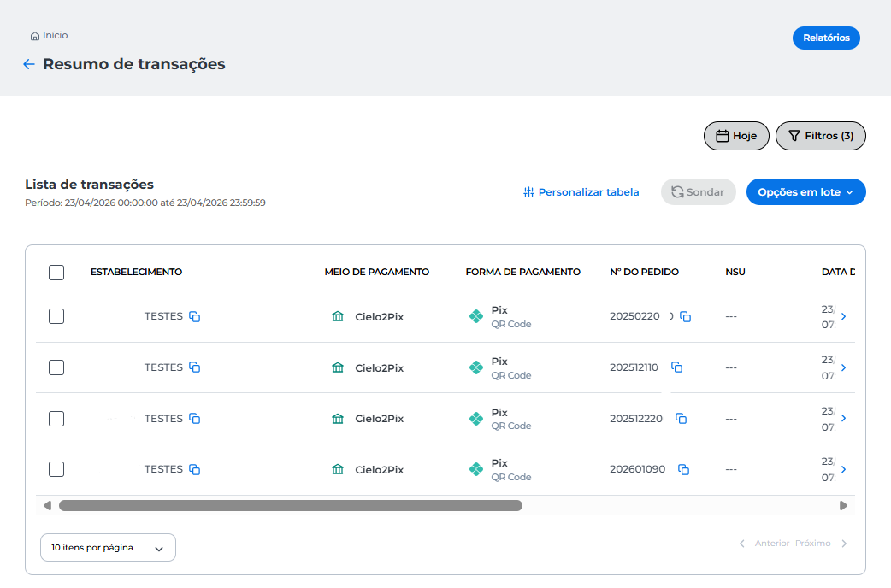Image resolution: width=891 pixels, height=588 pixels.
Task: Copy establishment name in order 20250220 row
Action: 194,316
